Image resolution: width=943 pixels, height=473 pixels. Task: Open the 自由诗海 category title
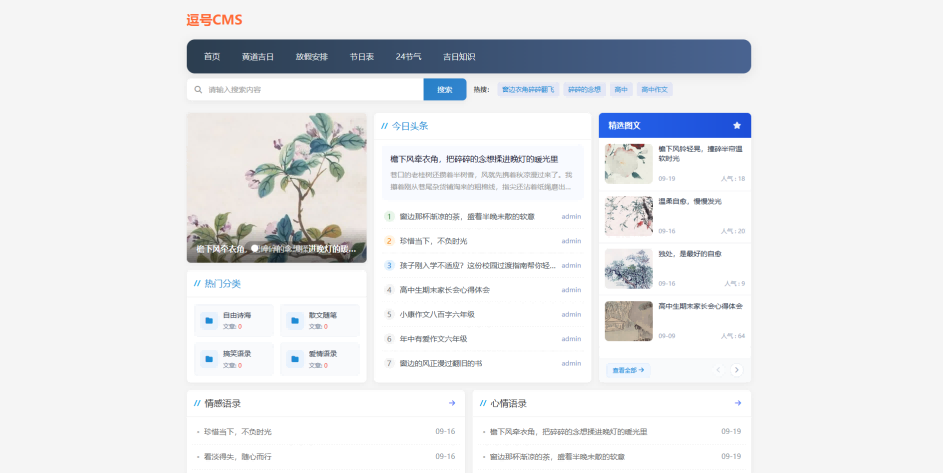[237, 315]
